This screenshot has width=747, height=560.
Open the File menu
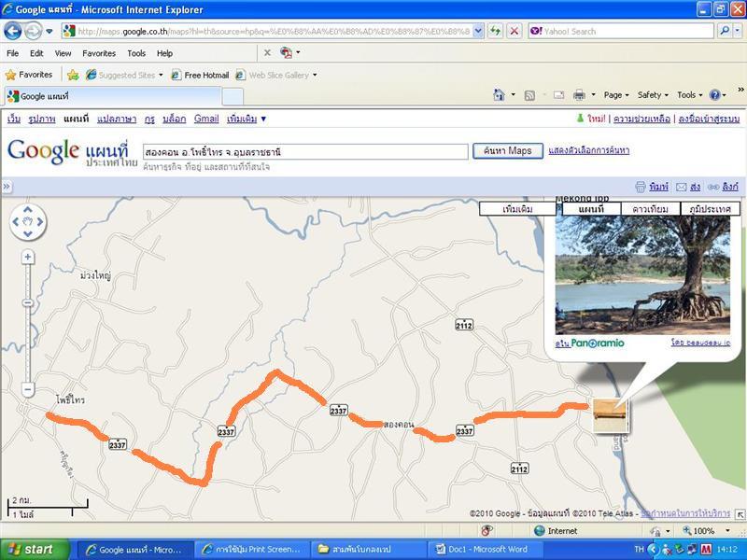pos(13,53)
